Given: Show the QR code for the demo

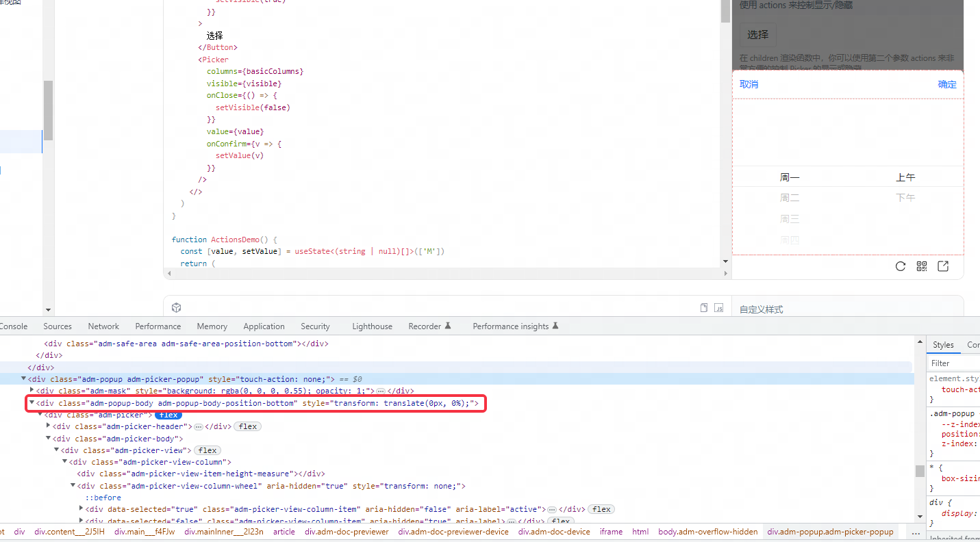Looking at the screenshot, I should [922, 266].
